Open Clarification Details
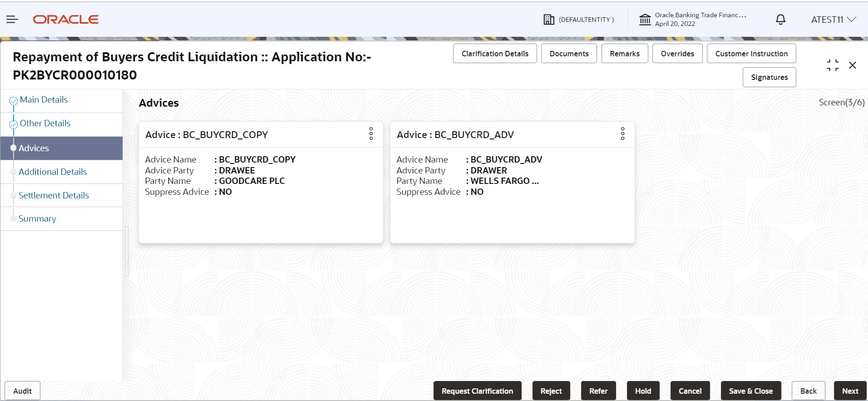868x401 pixels. click(495, 54)
